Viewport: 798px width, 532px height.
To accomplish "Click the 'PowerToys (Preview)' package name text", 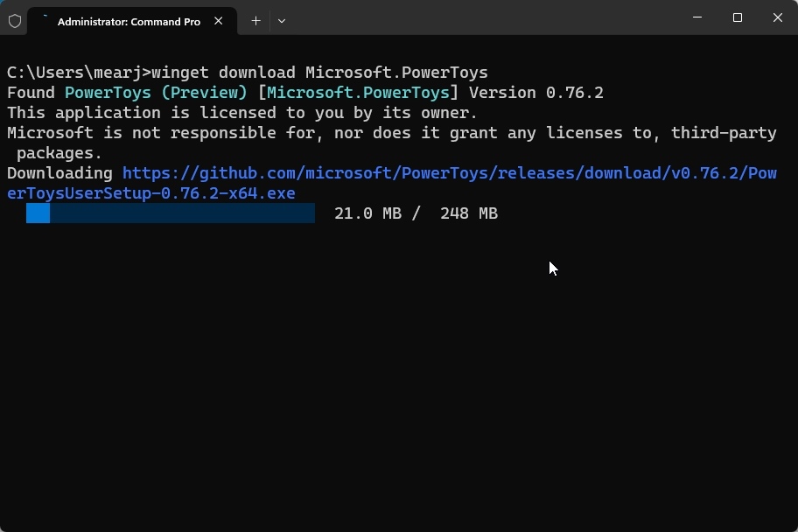I will (x=156, y=92).
